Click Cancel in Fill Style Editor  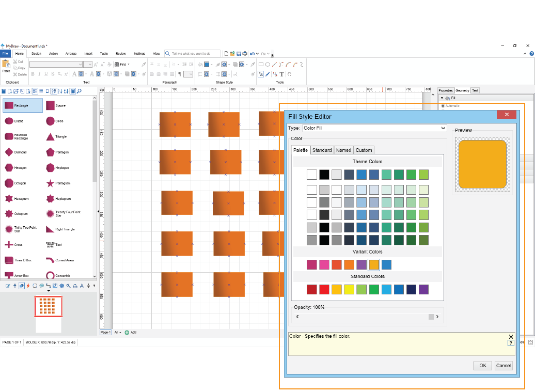pyautogui.click(x=503, y=365)
